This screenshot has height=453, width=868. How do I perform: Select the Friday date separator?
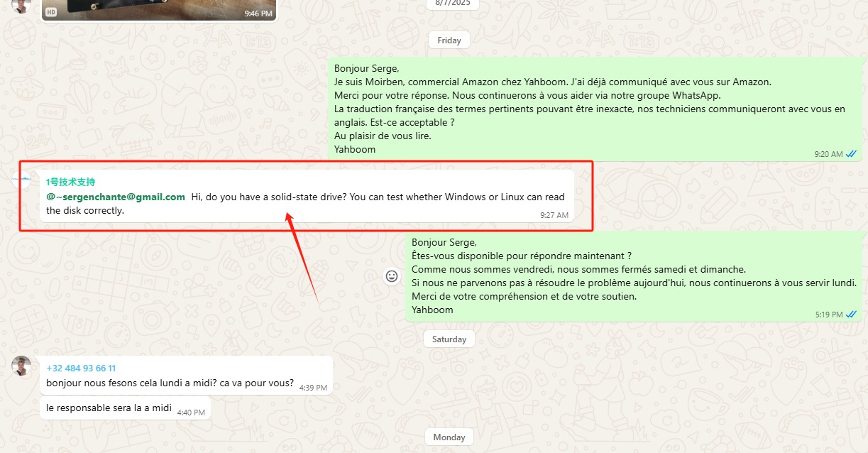[x=449, y=40]
